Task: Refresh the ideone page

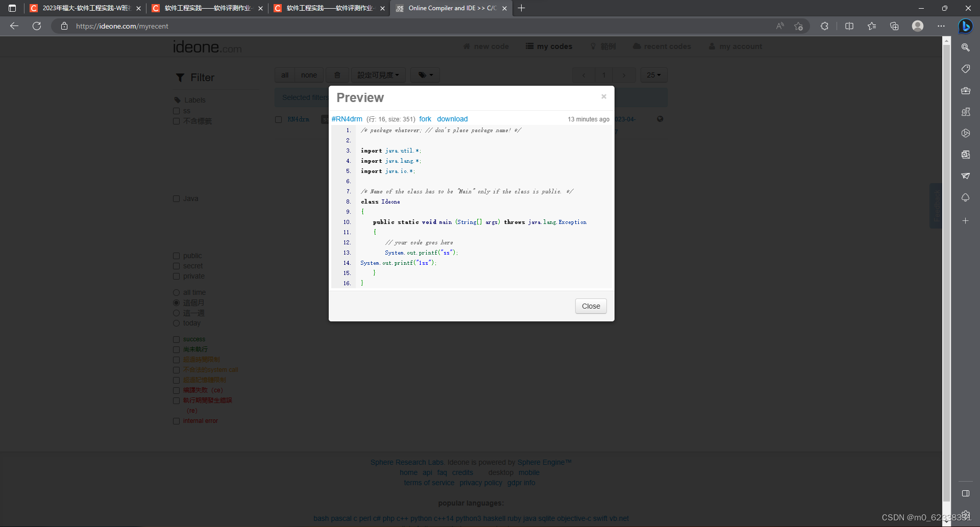Action: click(x=37, y=26)
